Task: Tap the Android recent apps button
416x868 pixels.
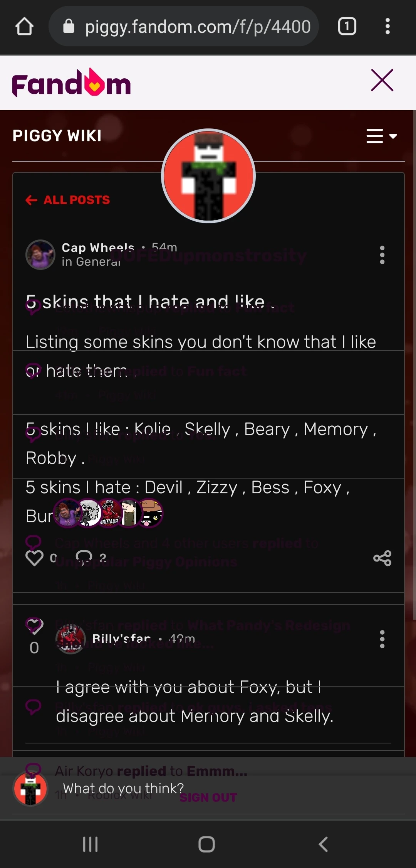Action: click(x=91, y=844)
